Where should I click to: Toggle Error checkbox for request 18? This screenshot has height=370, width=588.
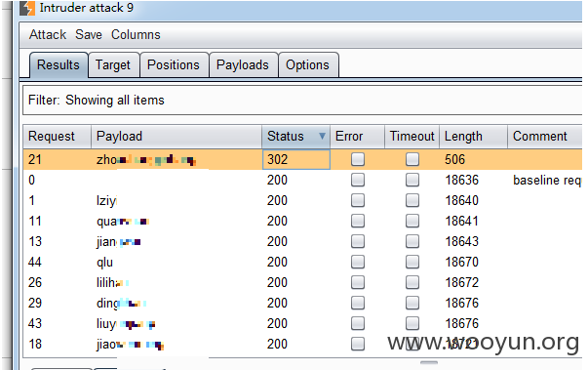click(358, 344)
